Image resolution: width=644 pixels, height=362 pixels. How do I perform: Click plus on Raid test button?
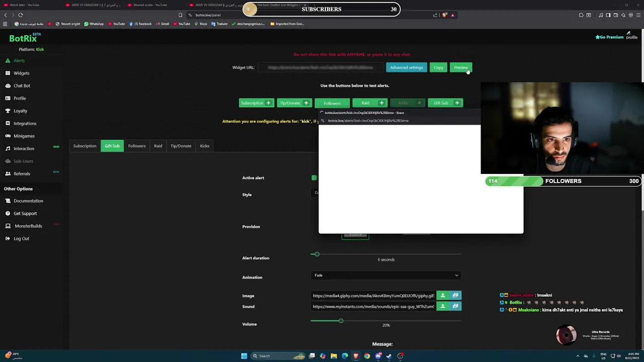pyautogui.click(x=381, y=103)
